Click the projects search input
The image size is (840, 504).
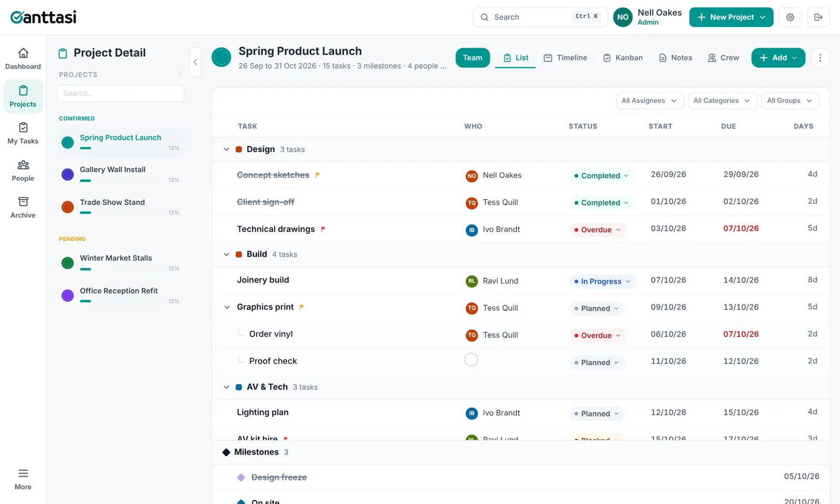(121, 93)
